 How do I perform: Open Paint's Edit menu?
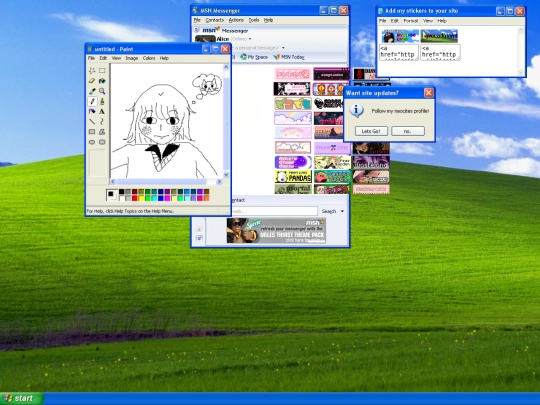(103, 58)
